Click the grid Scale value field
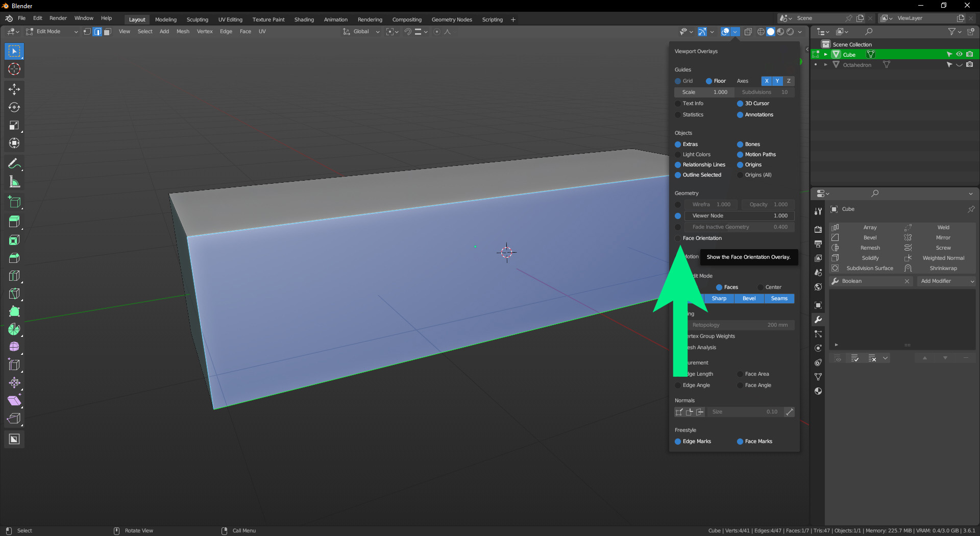 point(704,92)
